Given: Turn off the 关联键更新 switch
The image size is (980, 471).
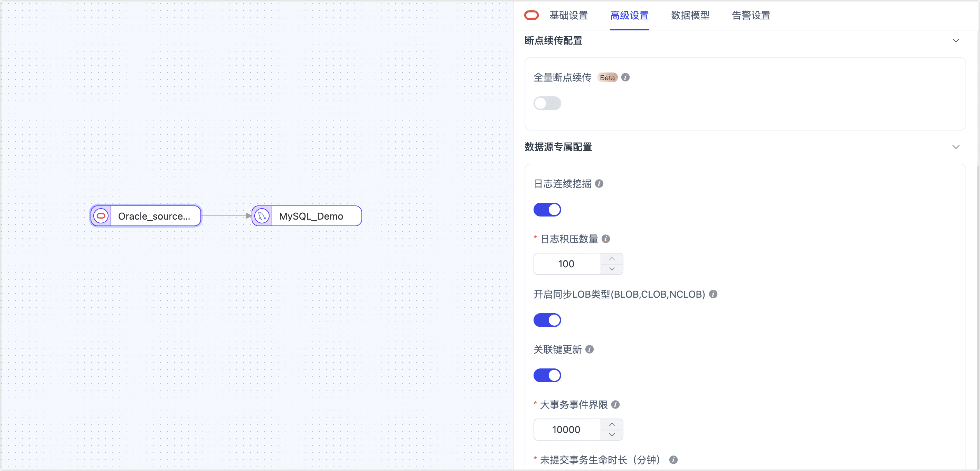Looking at the screenshot, I should point(547,375).
